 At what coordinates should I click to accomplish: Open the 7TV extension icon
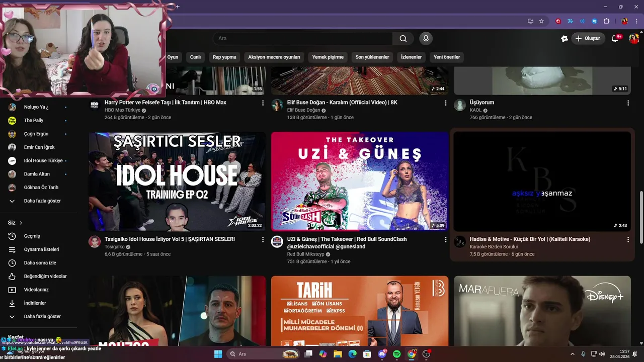point(570,21)
